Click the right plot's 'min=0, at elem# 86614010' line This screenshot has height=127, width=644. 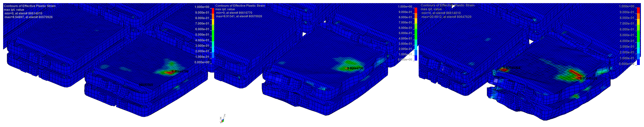441,13
